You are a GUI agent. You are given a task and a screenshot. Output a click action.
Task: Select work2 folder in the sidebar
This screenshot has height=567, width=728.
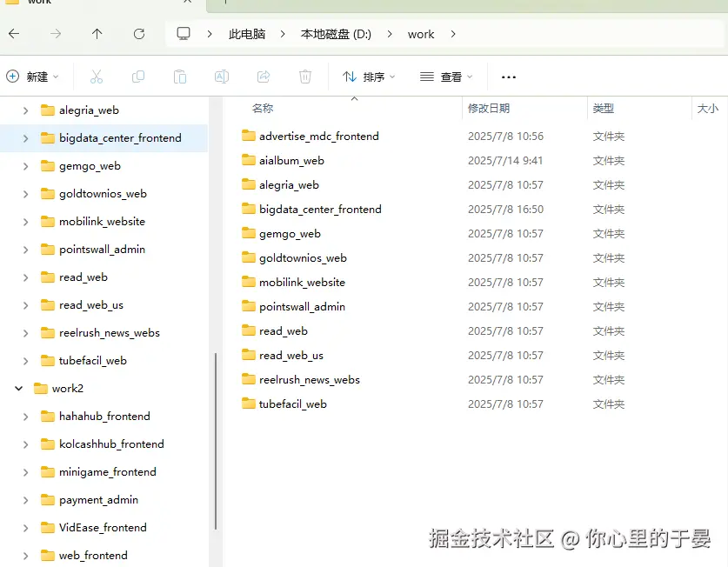pos(67,388)
